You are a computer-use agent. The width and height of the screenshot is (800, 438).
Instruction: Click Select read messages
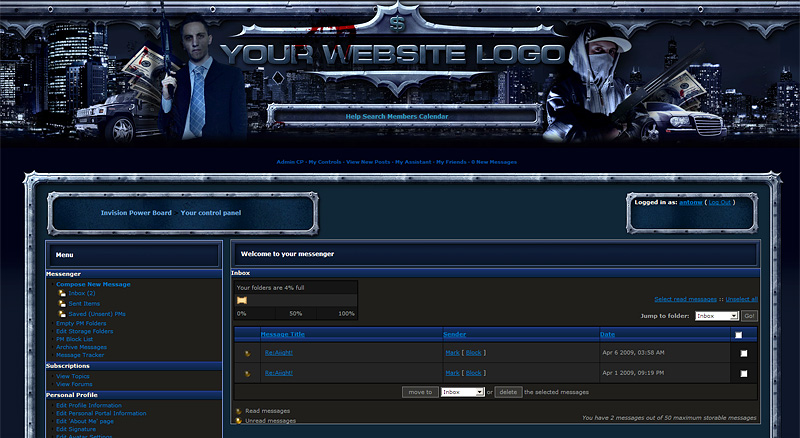pos(685,299)
